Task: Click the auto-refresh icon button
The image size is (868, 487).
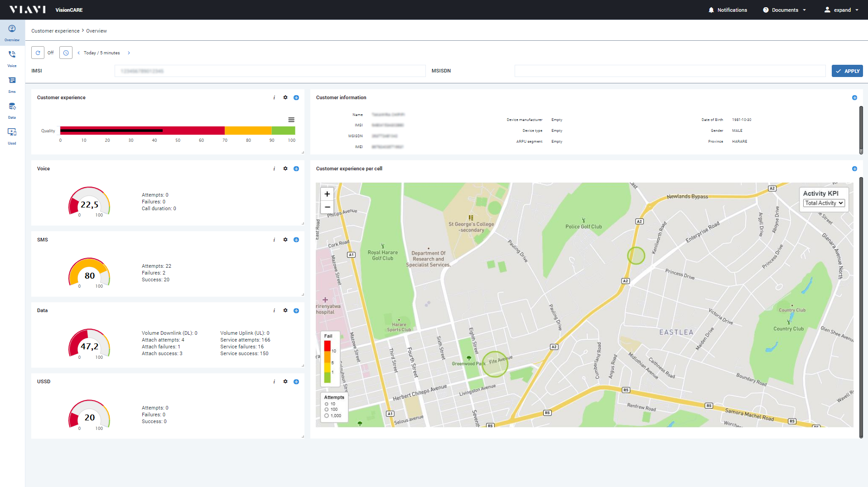Action: [38, 53]
